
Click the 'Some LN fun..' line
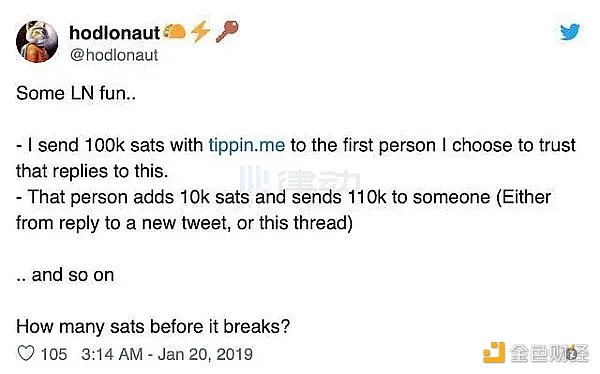tap(76, 93)
